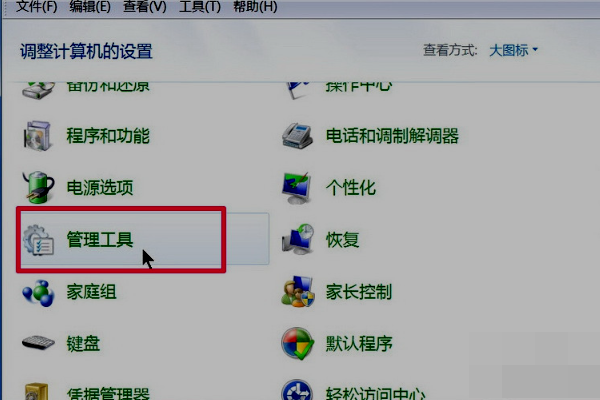Open the 个性化 monitor icon

coord(296,188)
